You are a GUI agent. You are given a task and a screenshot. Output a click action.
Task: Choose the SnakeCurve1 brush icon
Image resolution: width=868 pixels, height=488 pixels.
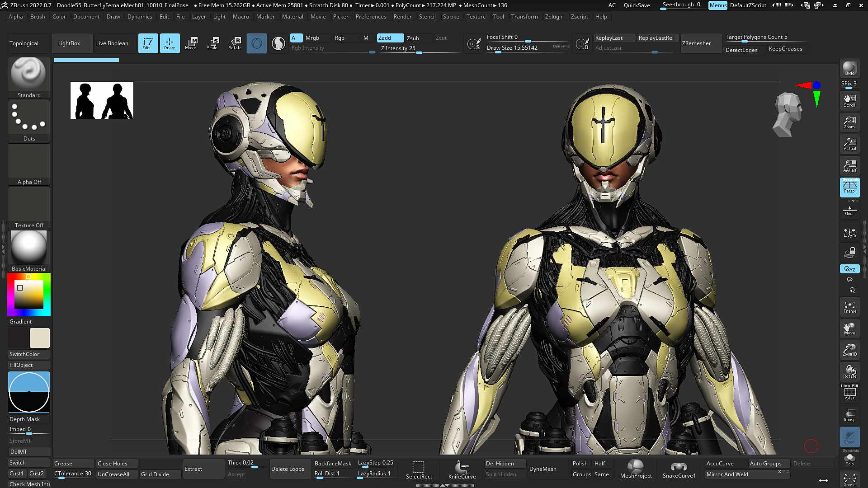[x=679, y=469]
